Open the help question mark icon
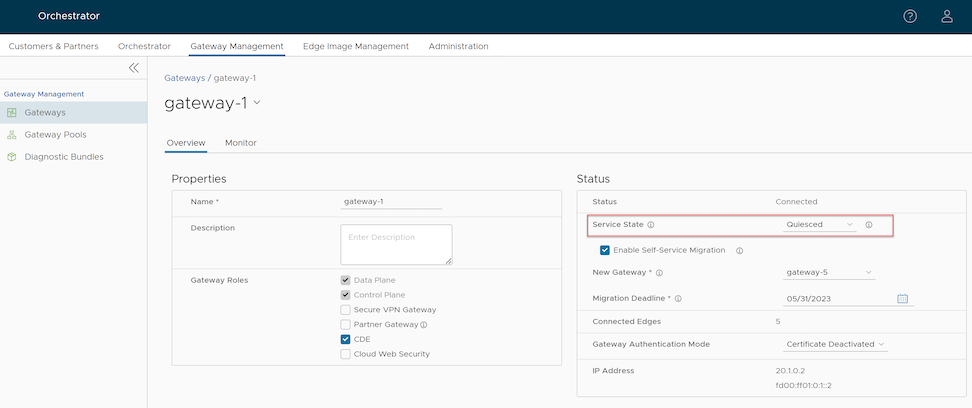Screen dimensions: 972x408 tap(910, 16)
